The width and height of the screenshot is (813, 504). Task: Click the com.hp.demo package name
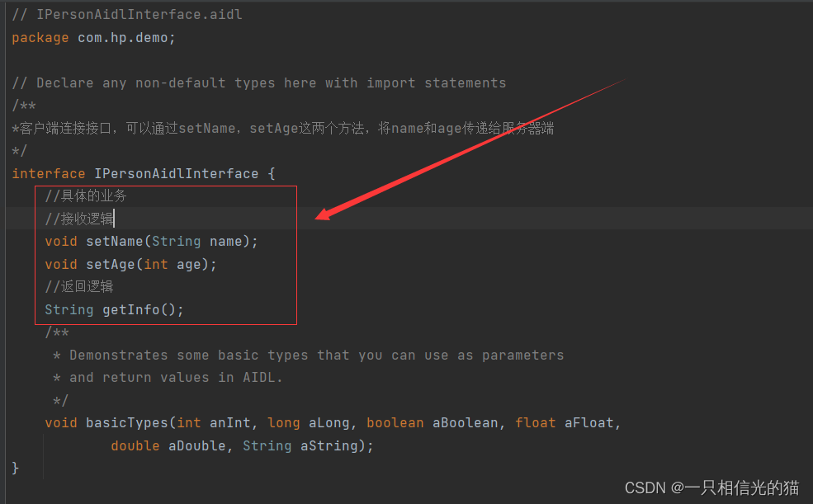click(x=123, y=38)
